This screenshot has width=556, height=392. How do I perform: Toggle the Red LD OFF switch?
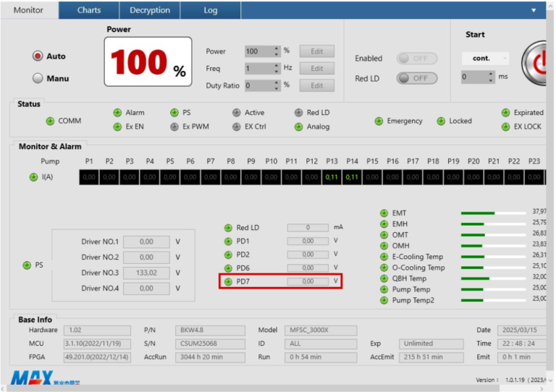pyautogui.click(x=416, y=78)
